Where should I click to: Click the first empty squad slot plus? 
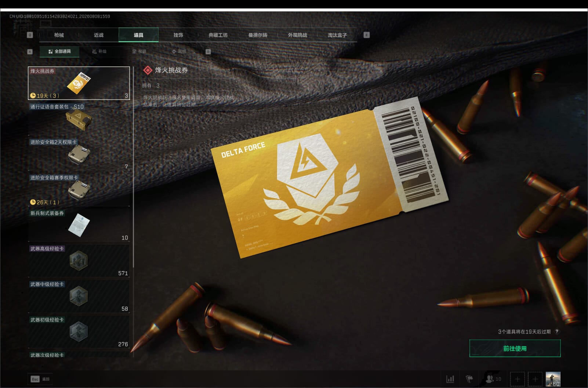[x=518, y=379]
